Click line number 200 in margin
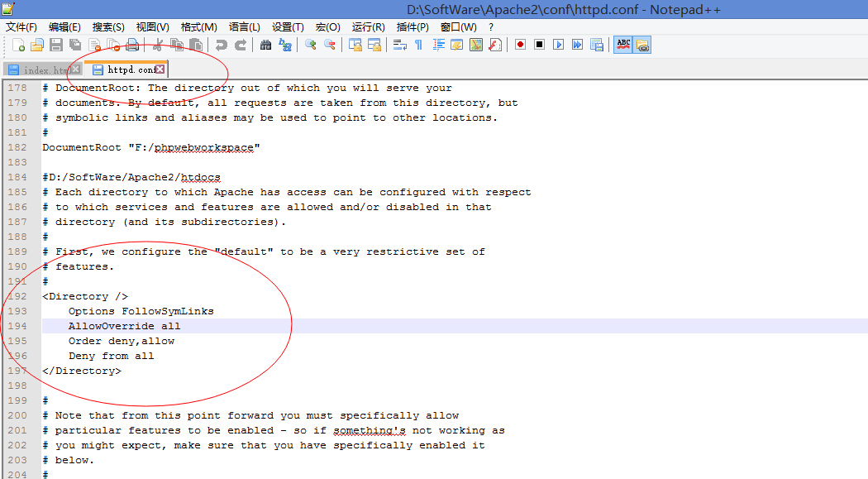This screenshot has width=868, height=479. click(x=17, y=415)
